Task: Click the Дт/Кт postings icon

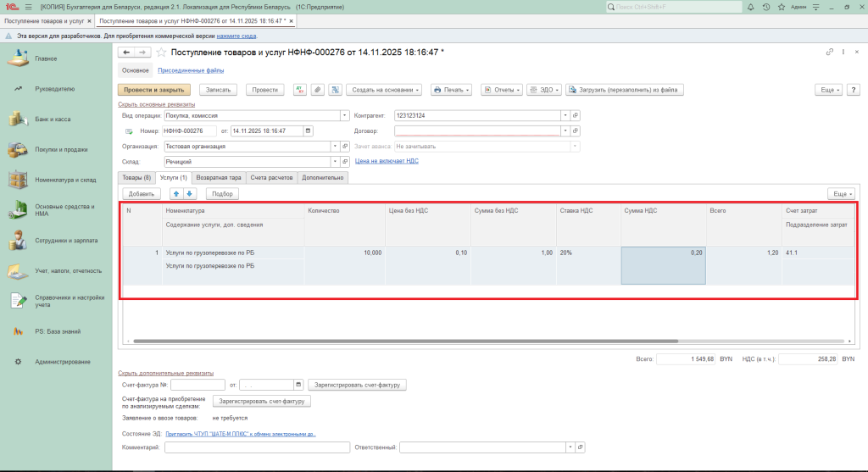Action: (x=299, y=90)
